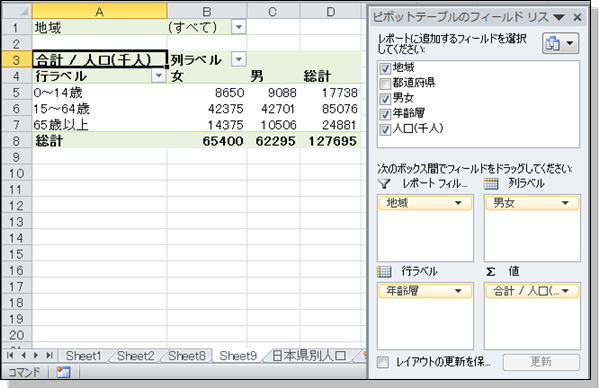Viewport: 599px width, 388px height.
Task: Select column D header
Action: point(331,11)
